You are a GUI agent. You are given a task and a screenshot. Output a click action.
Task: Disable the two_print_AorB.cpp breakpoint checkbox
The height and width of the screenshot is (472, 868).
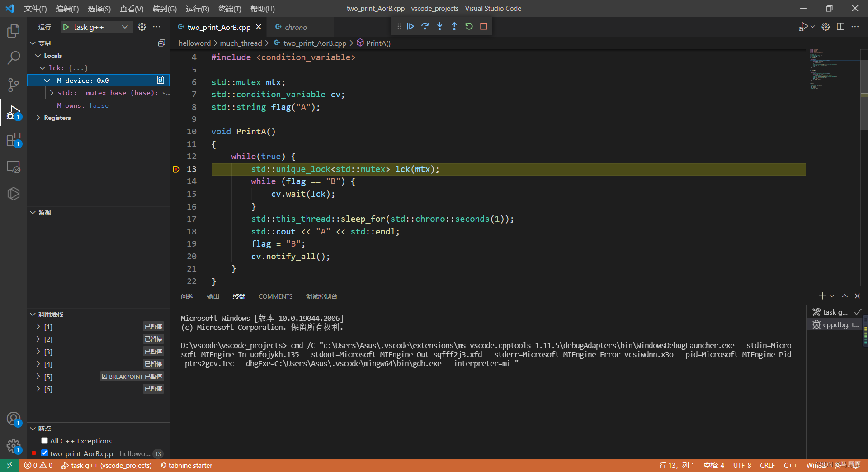click(x=44, y=453)
